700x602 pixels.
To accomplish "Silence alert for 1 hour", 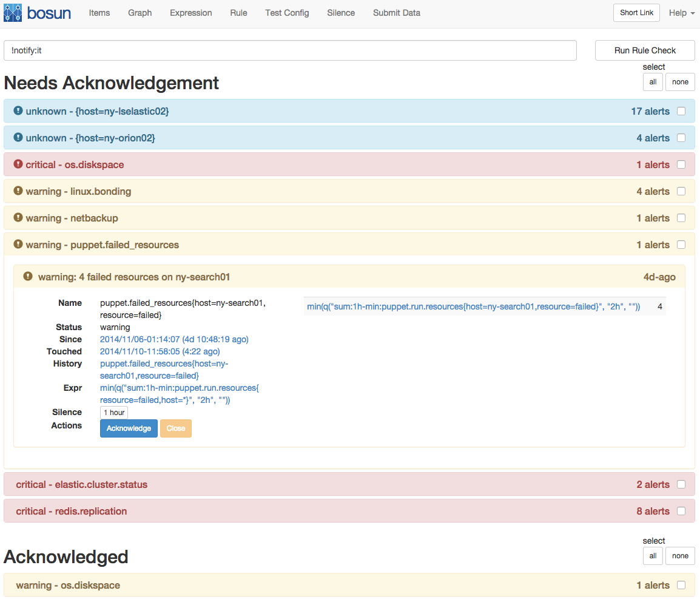I will pos(114,413).
